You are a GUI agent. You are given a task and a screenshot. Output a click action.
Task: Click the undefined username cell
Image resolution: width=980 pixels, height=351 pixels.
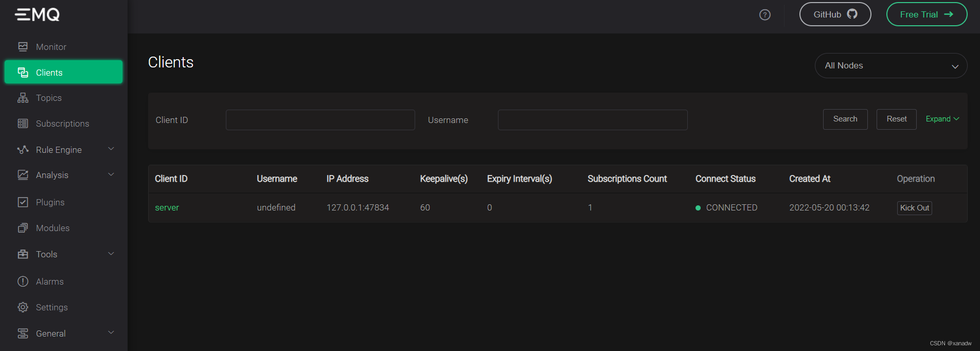coord(276,207)
